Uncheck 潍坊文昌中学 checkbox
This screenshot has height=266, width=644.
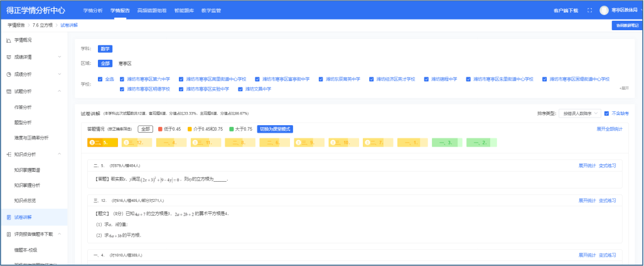240,89
